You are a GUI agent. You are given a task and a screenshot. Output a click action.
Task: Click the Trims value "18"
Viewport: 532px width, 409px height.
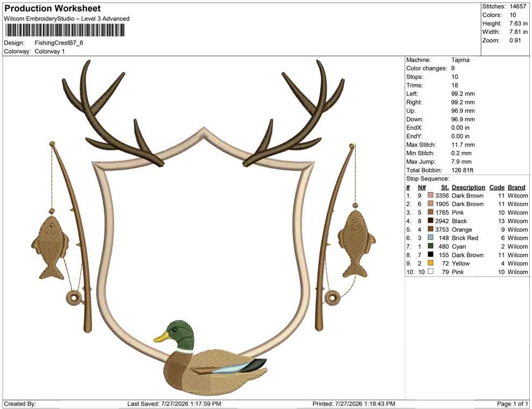(x=455, y=85)
